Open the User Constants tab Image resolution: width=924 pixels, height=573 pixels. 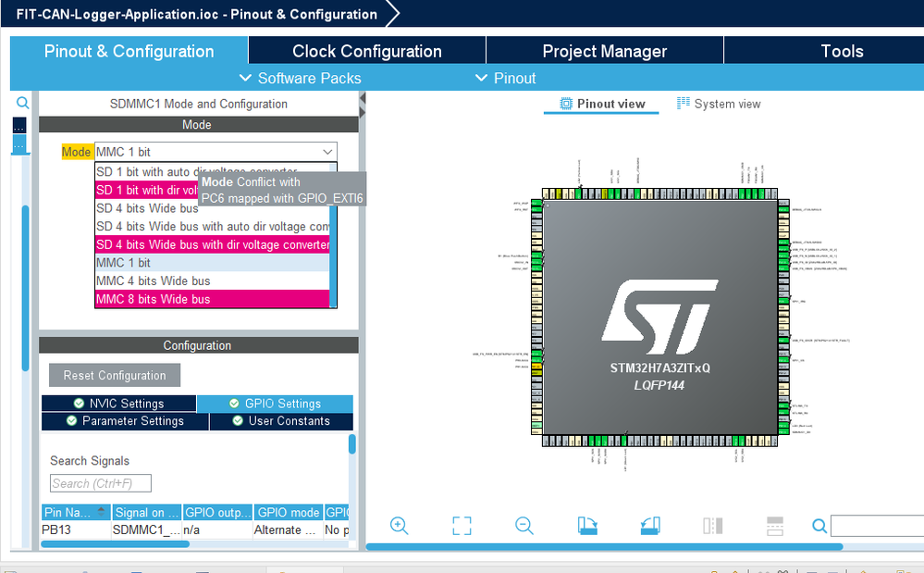pos(281,421)
